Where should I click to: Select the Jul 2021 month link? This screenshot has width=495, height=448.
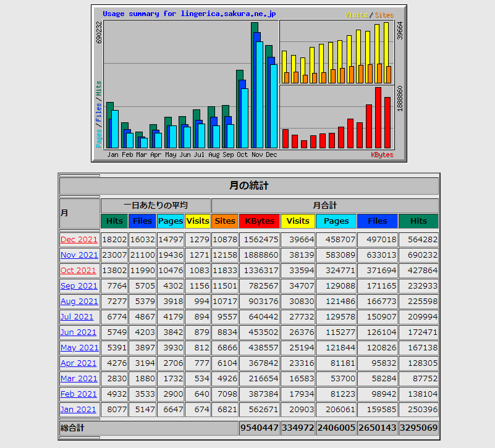pos(77,316)
